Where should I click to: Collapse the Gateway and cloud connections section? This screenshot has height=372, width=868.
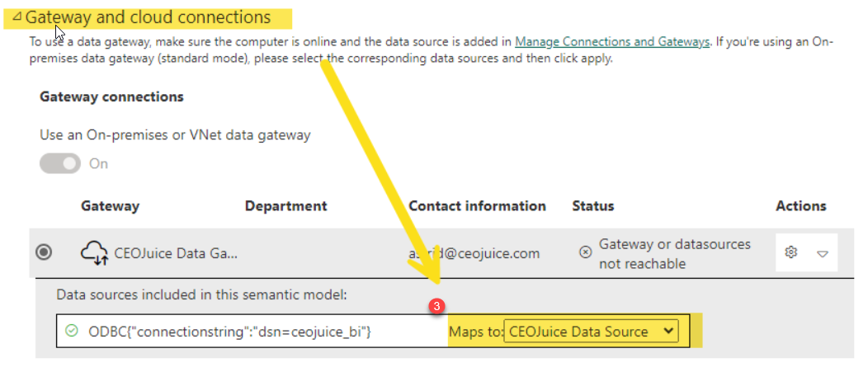coord(17,16)
